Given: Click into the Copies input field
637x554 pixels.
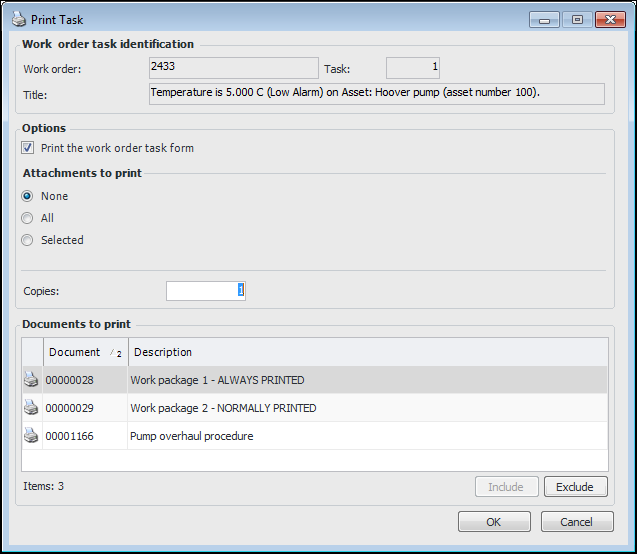Looking at the screenshot, I should (206, 291).
